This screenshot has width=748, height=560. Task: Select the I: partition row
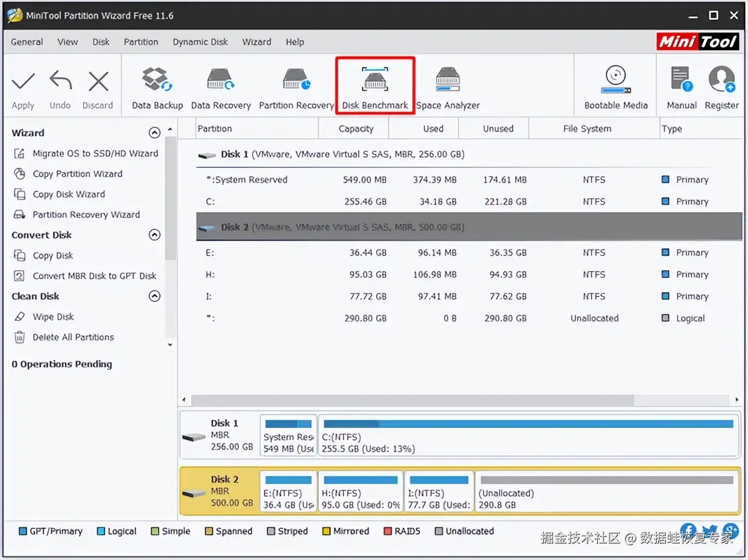(469, 296)
